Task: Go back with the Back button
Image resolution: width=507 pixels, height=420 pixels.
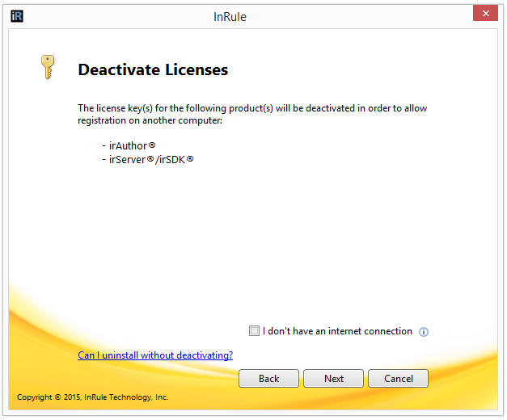Action: point(268,378)
